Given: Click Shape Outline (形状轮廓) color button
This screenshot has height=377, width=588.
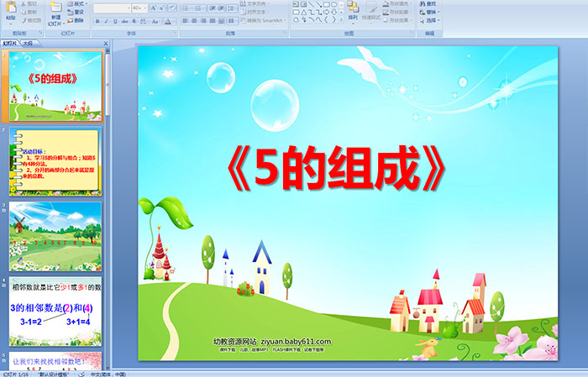Looking at the screenshot, I should click(397, 12).
